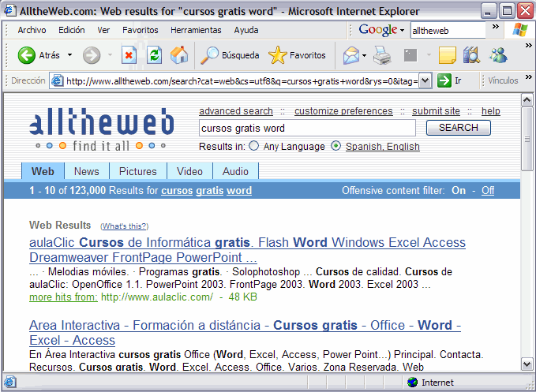Click the Google toolbar search field
Viewport: 536px width, 392px height.
pyautogui.click(x=448, y=31)
